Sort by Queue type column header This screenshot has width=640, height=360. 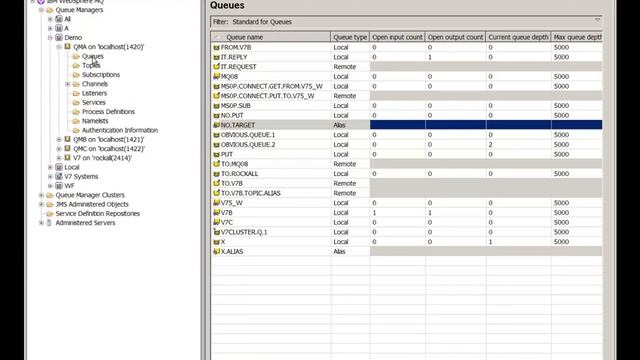click(x=350, y=37)
